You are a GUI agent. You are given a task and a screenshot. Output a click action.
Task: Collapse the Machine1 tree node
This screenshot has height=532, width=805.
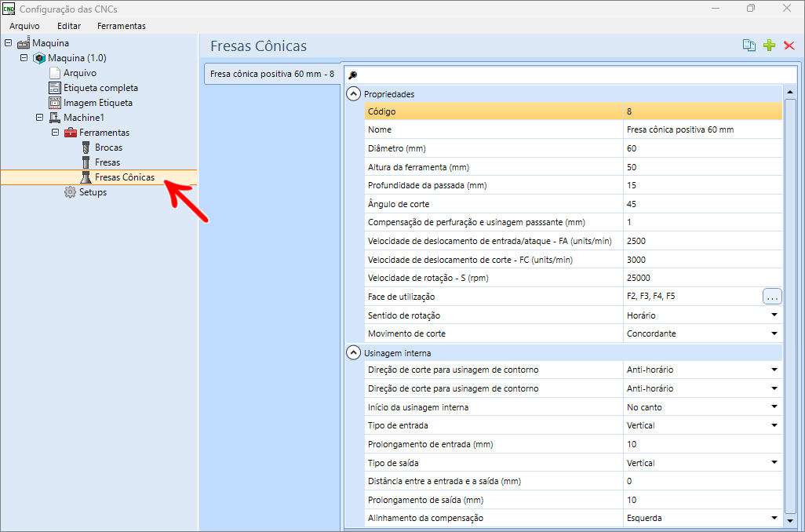tap(39, 117)
